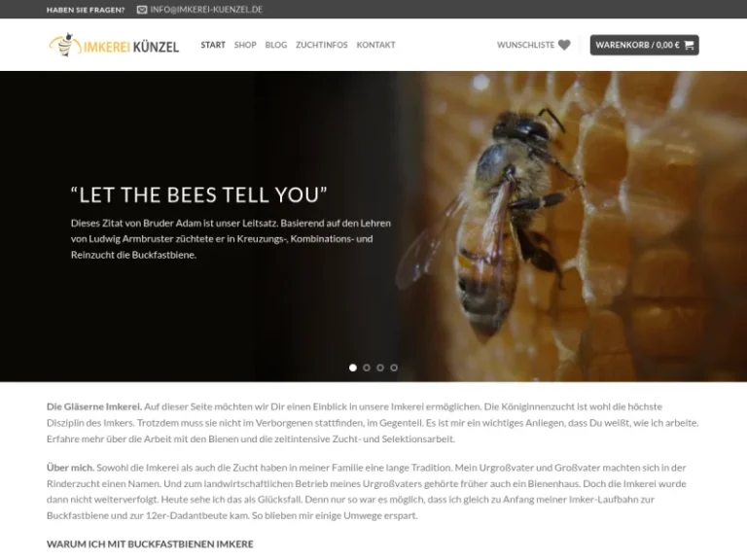Open the Wunschliste link

(525, 45)
